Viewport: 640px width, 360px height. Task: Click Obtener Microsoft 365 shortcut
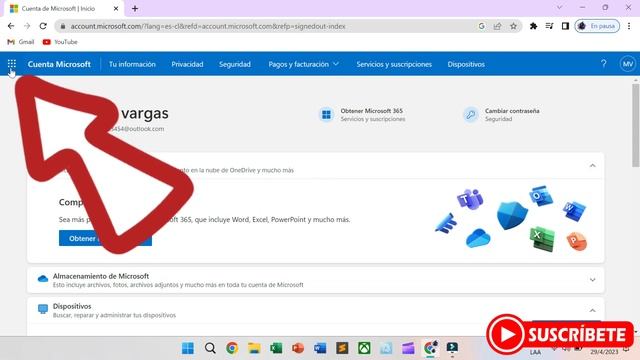tap(362, 115)
